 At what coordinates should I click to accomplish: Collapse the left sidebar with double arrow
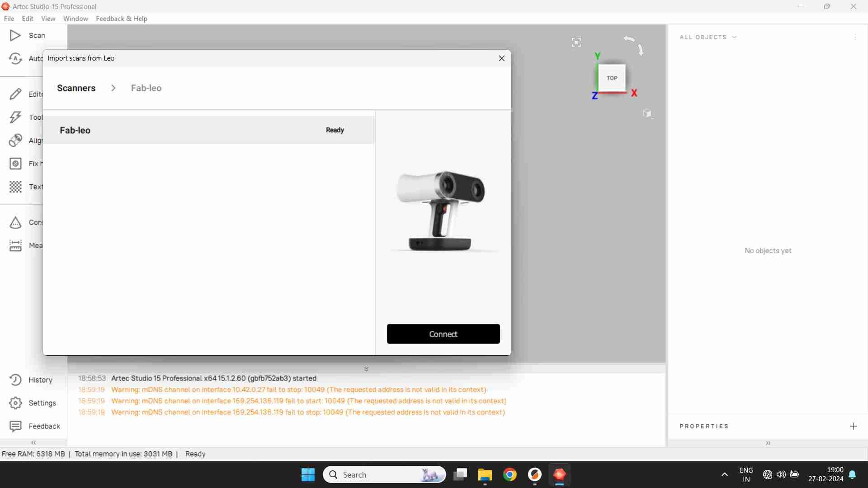[x=33, y=442]
